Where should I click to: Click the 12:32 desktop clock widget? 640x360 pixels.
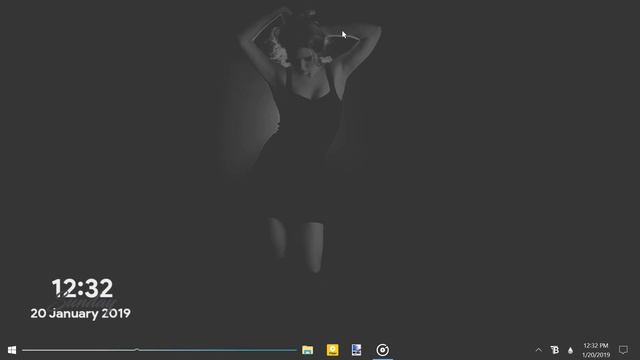click(x=82, y=289)
